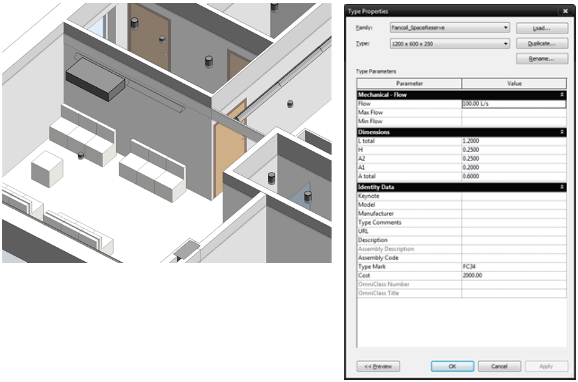Click the Cancel button
This screenshot has width=578, height=382.
[x=499, y=366]
